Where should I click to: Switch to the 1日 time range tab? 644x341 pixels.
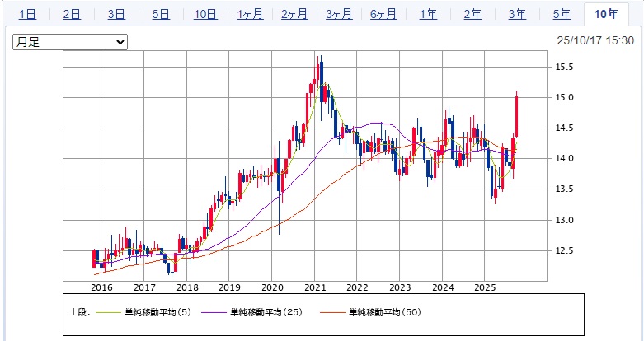point(27,14)
